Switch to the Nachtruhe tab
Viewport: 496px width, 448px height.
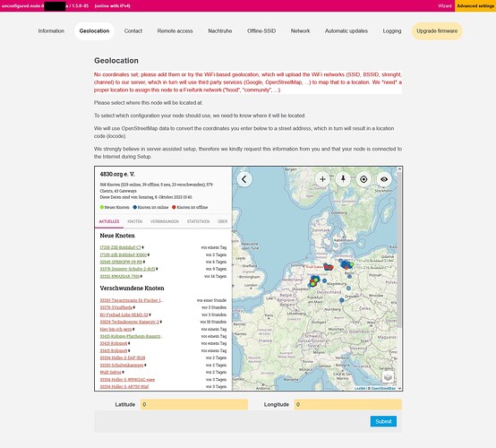(220, 31)
